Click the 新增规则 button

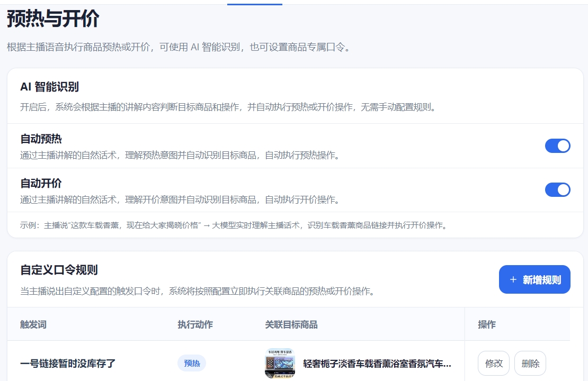coord(534,279)
